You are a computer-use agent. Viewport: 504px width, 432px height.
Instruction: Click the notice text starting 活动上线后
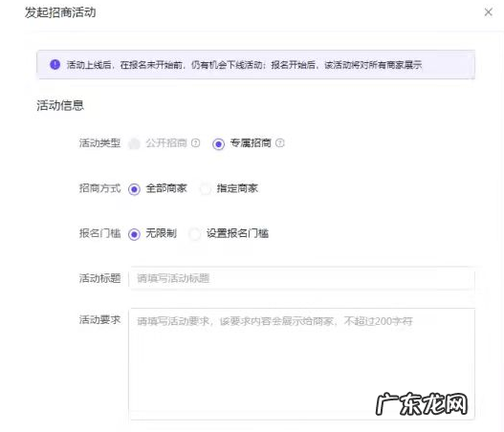coord(244,65)
